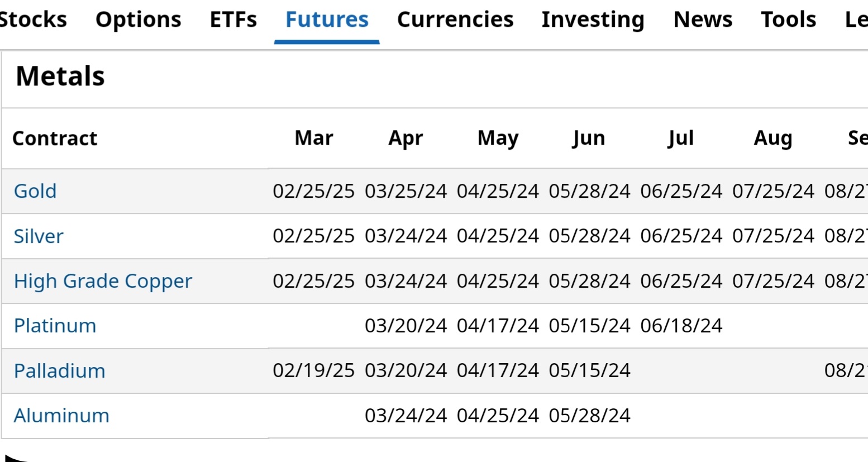Viewport: 868px width, 462px height.
Task: Open the Investing menu
Action: click(x=593, y=20)
